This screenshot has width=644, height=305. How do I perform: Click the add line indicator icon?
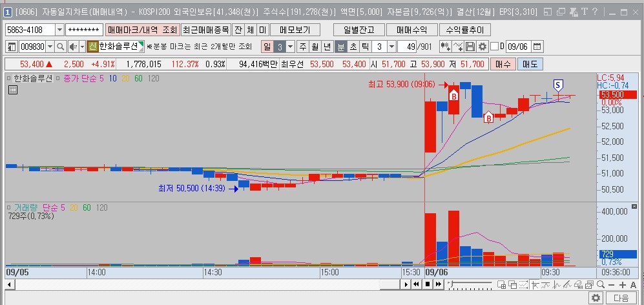(x=457, y=47)
